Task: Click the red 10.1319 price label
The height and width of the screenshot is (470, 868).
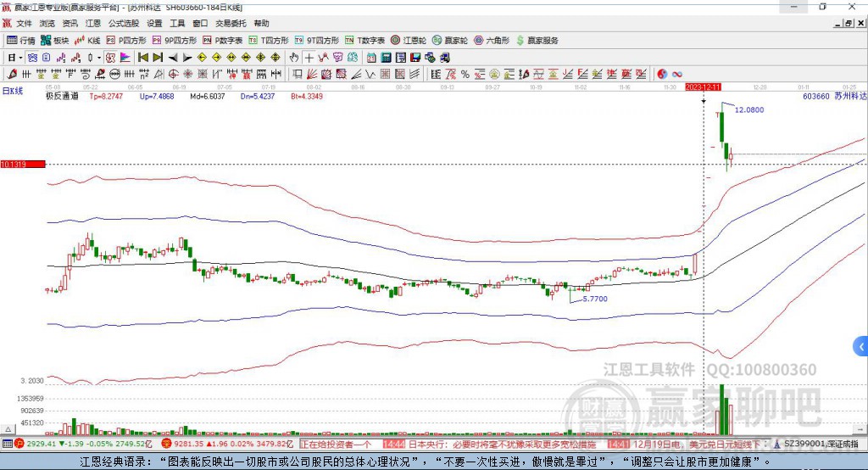Action: pos(23,164)
